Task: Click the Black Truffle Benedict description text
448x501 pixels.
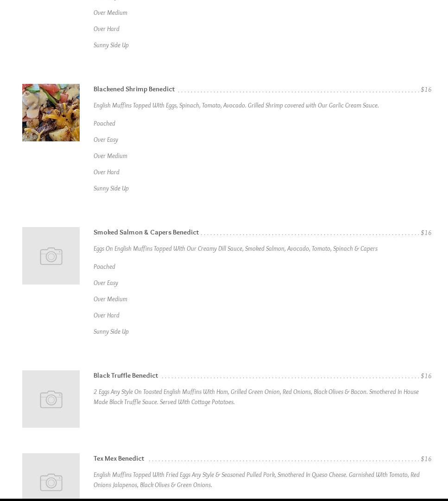Action: (x=256, y=397)
